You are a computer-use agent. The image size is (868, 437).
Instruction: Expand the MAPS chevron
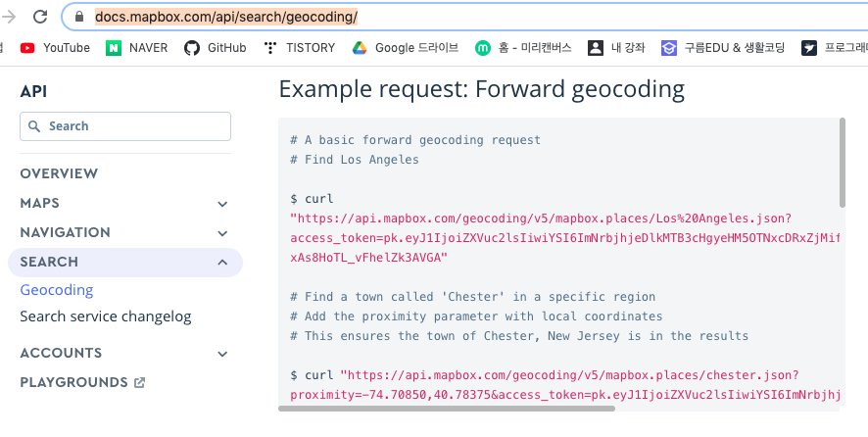click(x=222, y=205)
